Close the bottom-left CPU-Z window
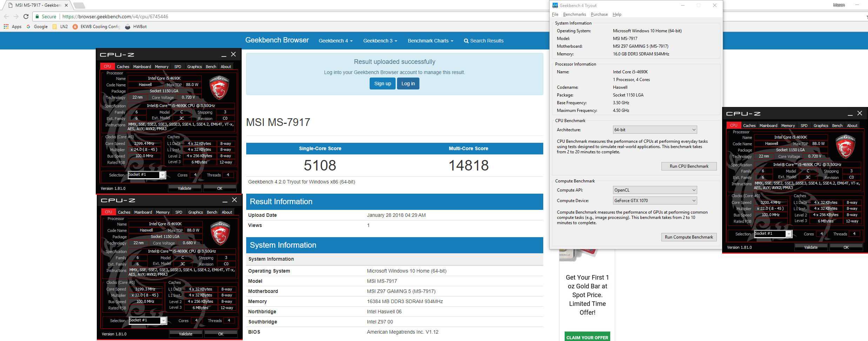The width and height of the screenshot is (868, 341). 235,200
